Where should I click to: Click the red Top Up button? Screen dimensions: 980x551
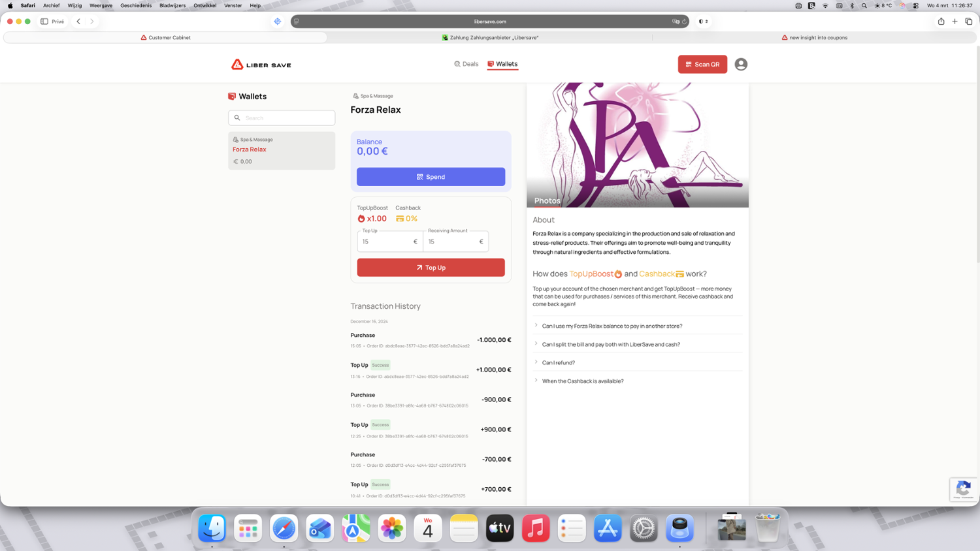point(431,268)
